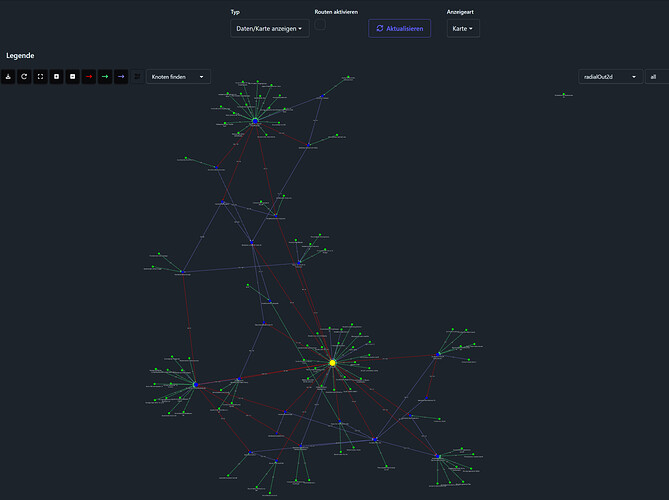Select the large yellow central node
Image resolution: width=669 pixels, height=500 pixels.
coord(332,363)
